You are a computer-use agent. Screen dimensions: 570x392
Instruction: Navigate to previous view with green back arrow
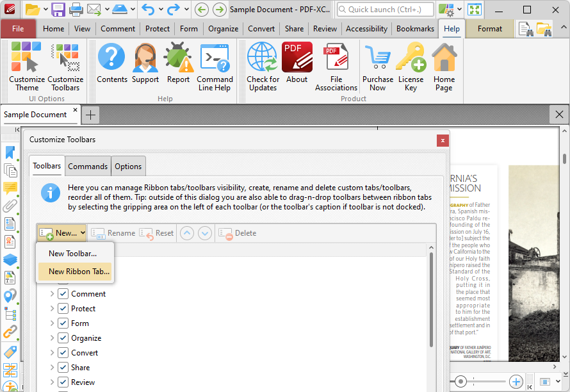201,10
